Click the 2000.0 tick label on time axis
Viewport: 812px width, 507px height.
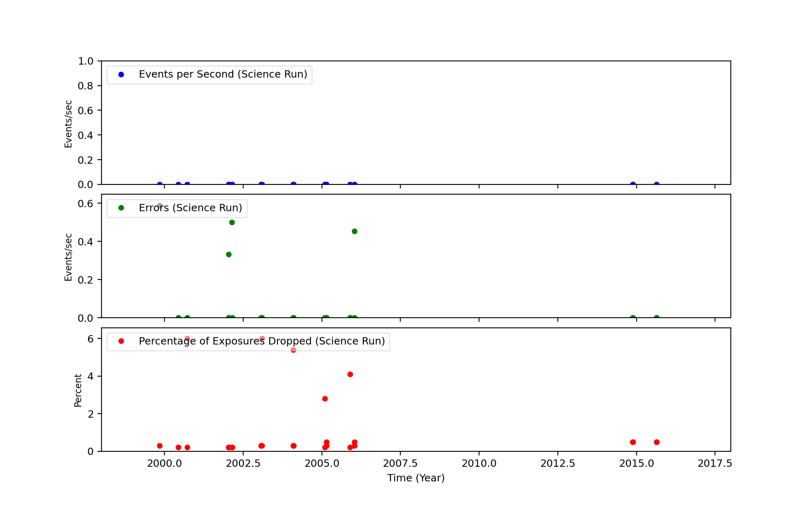point(164,464)
